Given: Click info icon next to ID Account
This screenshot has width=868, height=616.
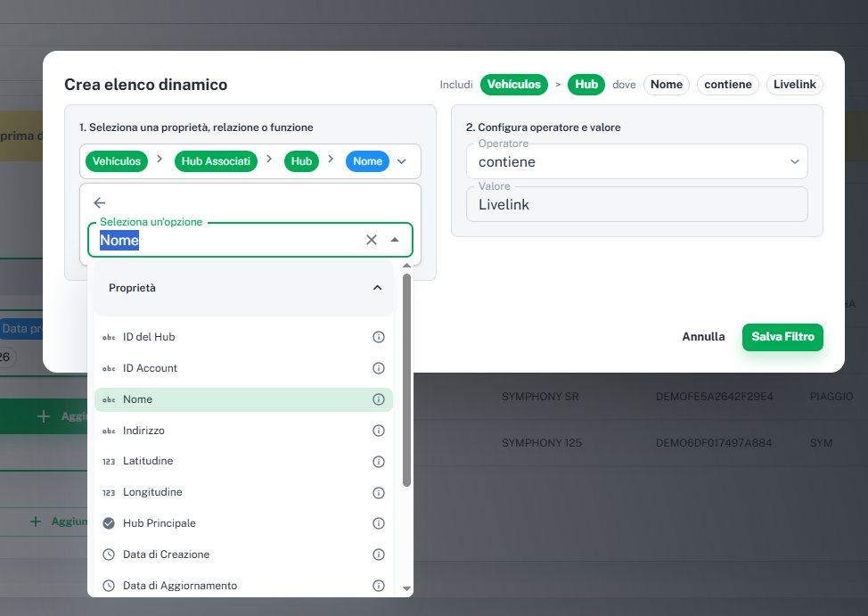Looking at the screenshot, I should [x=378, y=368].
